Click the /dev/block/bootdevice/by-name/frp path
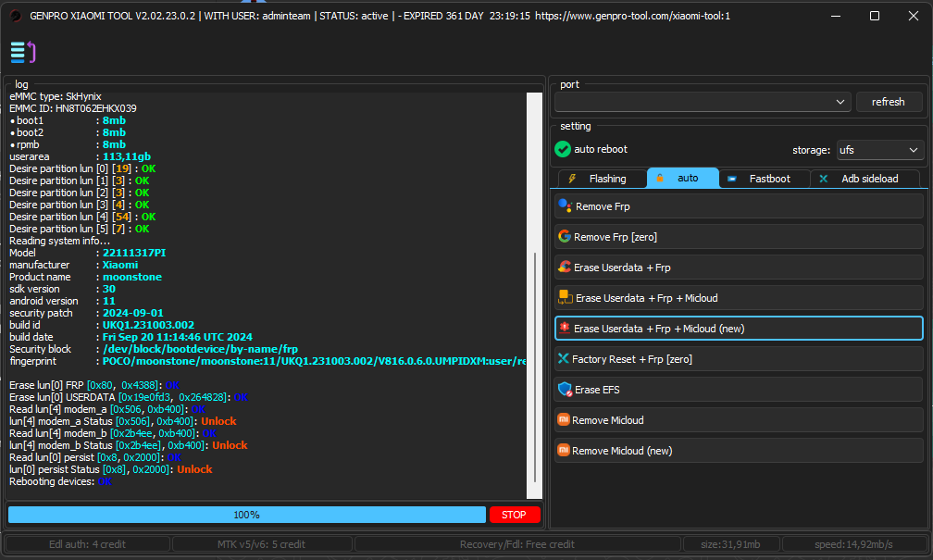Viewport: 933px width, 560px height. pos(200,349)
